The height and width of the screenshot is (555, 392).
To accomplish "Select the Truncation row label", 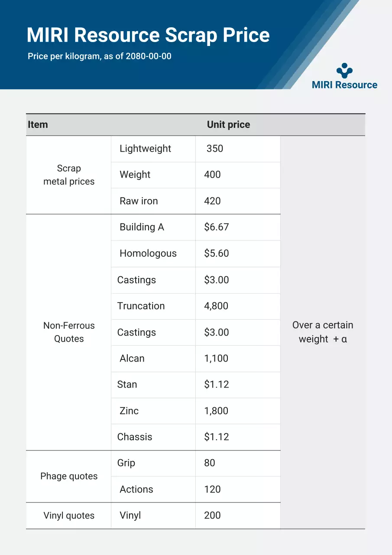I will [x=141, y=306].
